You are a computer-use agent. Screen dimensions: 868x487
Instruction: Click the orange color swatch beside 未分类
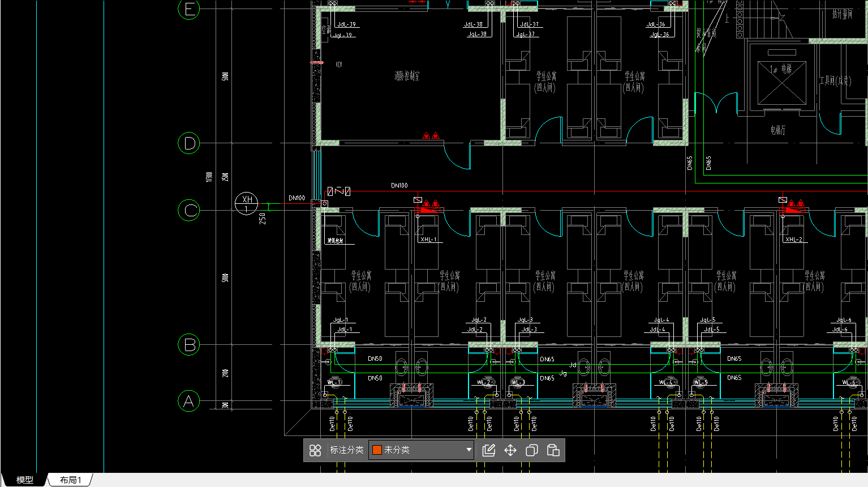[x=377, y=450]
